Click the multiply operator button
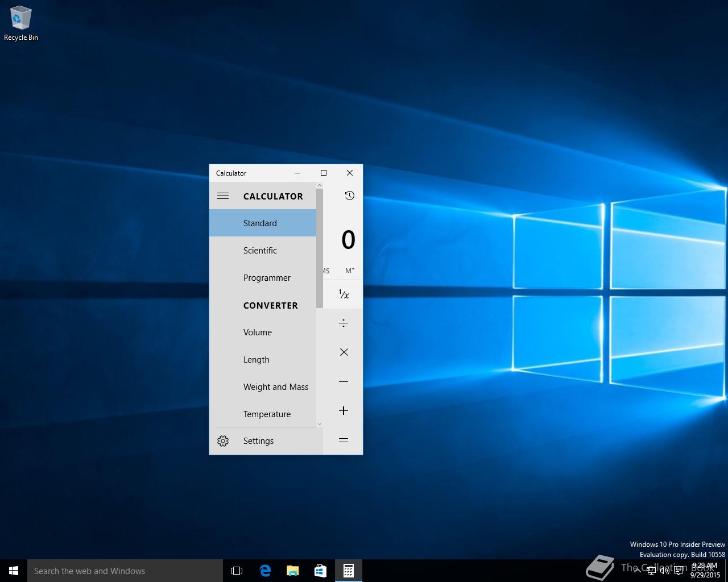728x582 pixels. click(x=343, y=352)
